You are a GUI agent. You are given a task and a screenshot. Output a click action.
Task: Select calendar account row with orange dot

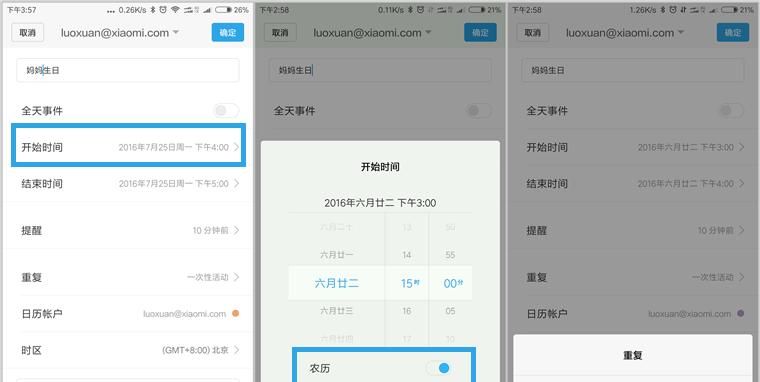128,314
